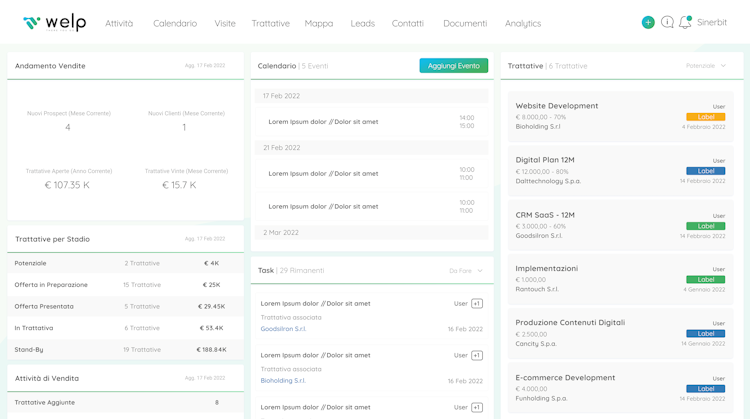The height and width of the screenshot is (419, 750).
Task: Open the Bioholding S.r.l. task link
Action: [x=283, y=381]
